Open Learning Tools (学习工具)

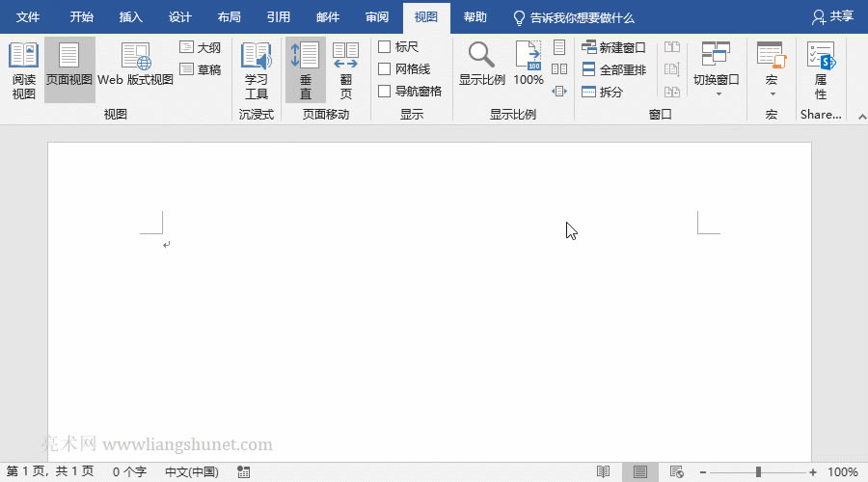pos(257,69)
